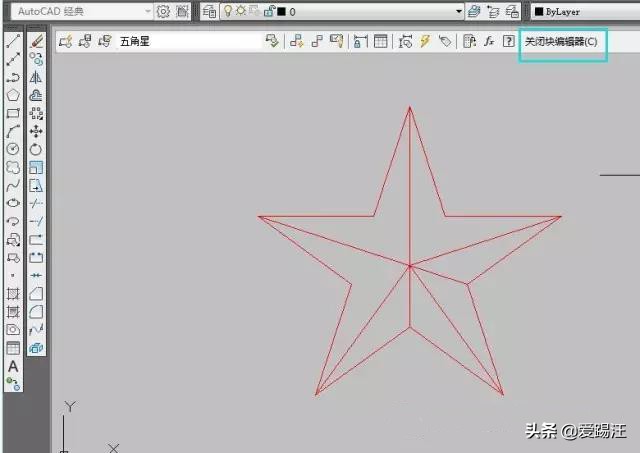Select the Array tool
640x453 pixels.
[36, 113]
